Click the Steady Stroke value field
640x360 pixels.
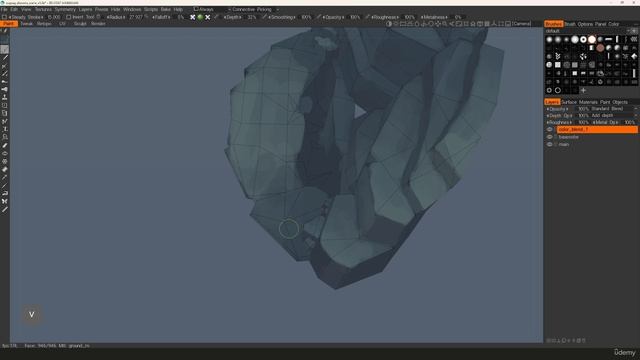click(53, 17)
